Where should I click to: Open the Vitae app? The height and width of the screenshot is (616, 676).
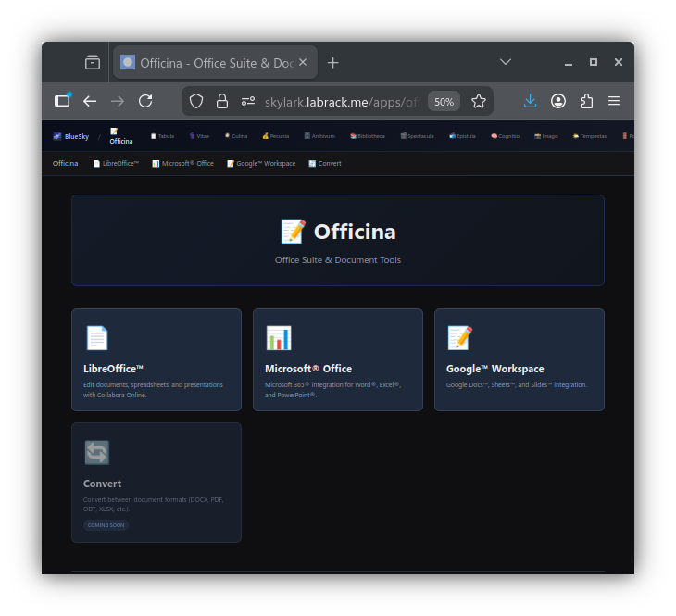[x=199, y=136]
